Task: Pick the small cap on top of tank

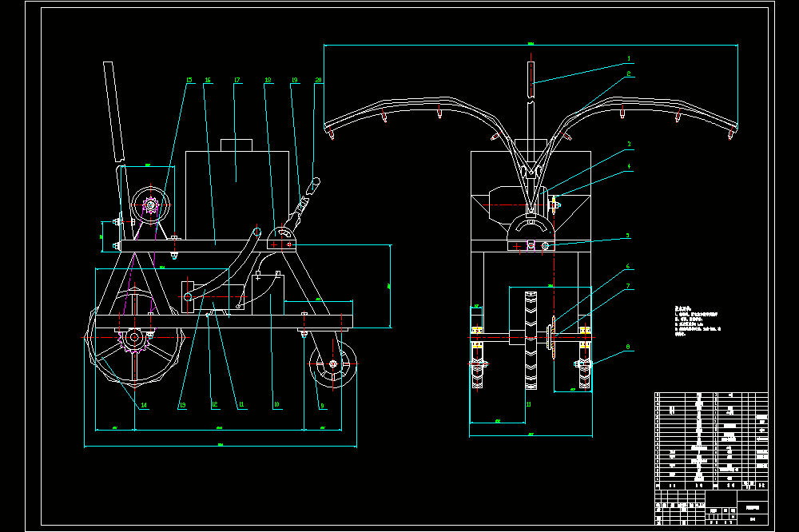Action: pyautogui.click(x=237, y=145)
